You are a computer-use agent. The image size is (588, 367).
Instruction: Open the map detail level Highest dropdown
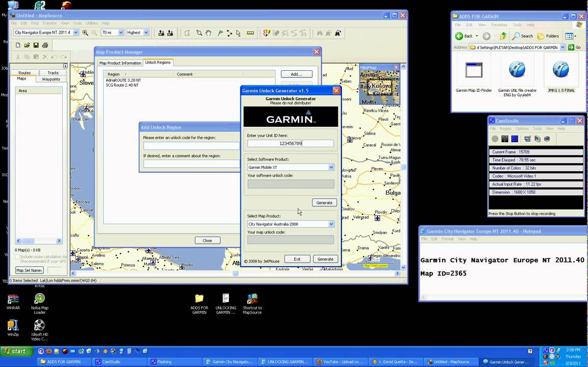tap(146, 33)
